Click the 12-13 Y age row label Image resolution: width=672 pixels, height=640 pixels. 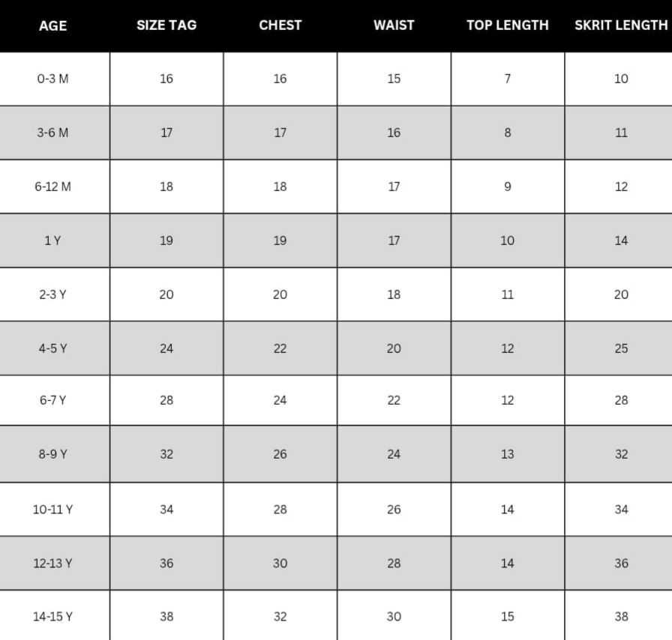[x=52, y=563]
